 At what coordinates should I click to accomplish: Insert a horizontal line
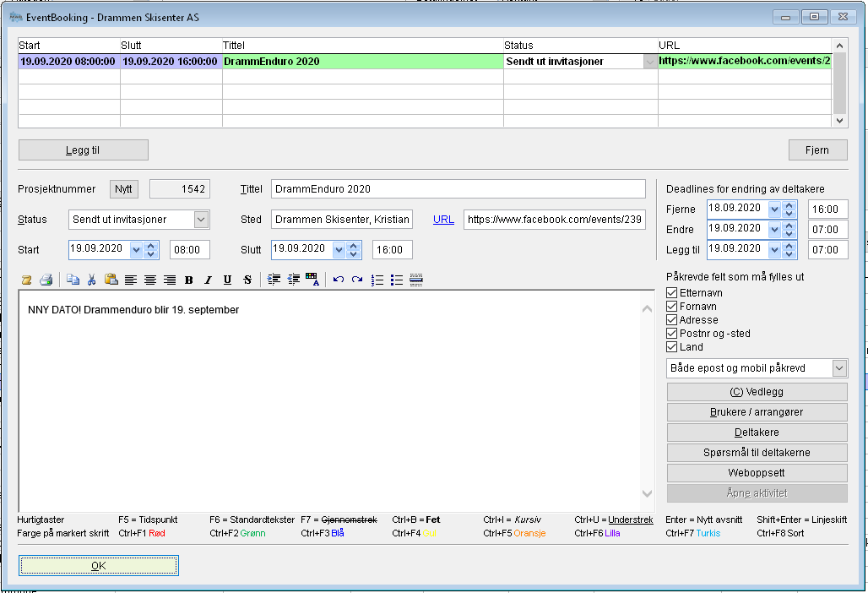point(416,280)
